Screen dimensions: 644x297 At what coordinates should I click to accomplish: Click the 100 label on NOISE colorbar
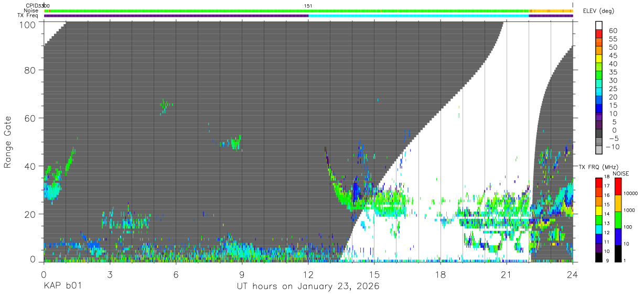pos(629,227)
